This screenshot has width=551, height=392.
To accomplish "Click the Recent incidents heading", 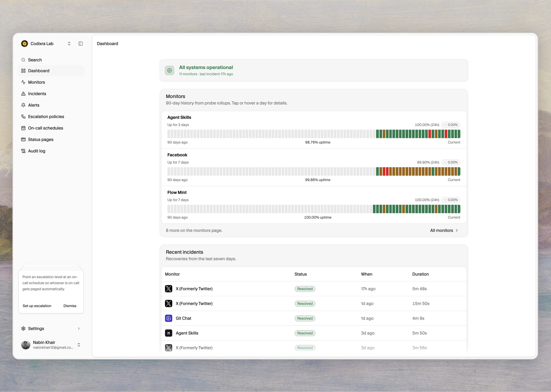I will click(184, 252).
